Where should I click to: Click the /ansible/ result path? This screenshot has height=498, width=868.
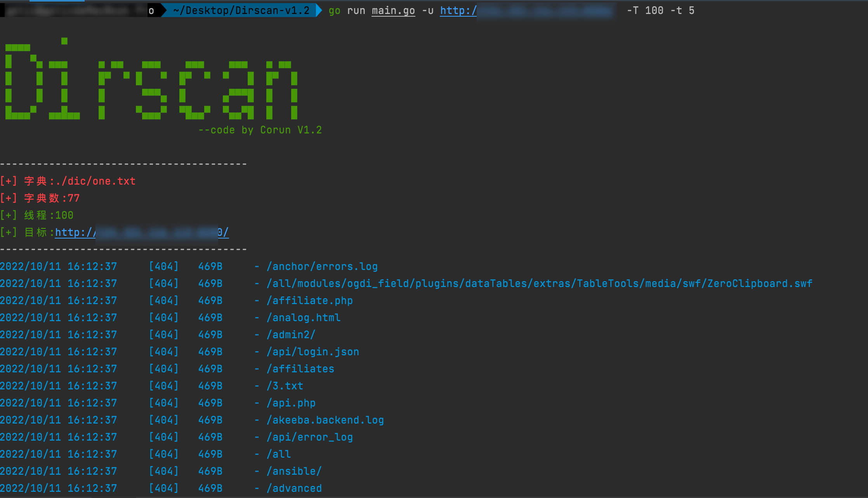(294, 471)
